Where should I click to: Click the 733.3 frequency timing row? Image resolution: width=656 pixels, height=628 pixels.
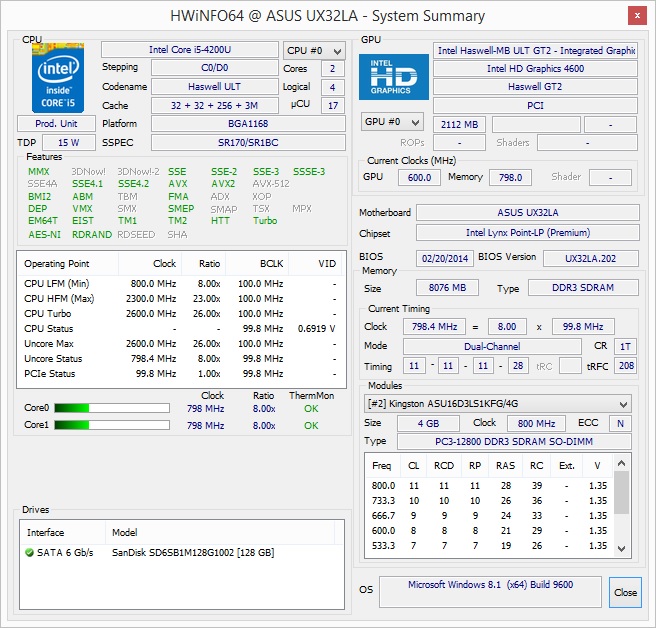tap(489, 501)
